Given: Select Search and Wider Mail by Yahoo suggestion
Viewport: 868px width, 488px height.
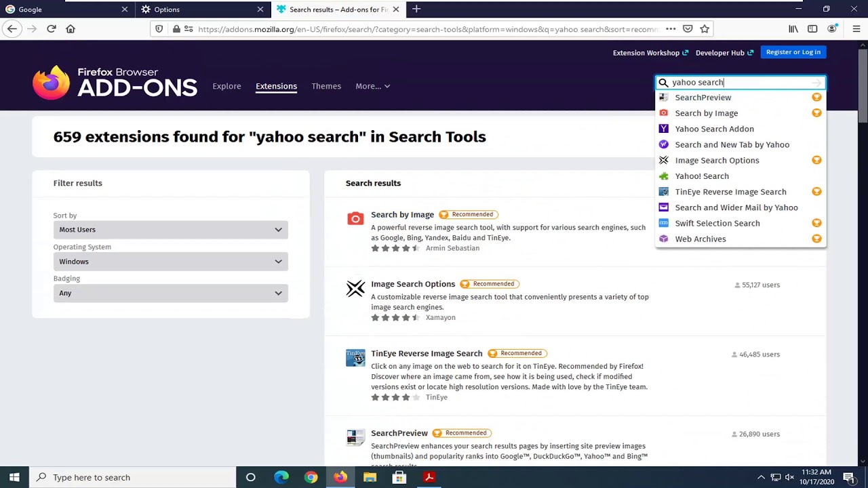Looking at the screenshot, I should point(741,207).
